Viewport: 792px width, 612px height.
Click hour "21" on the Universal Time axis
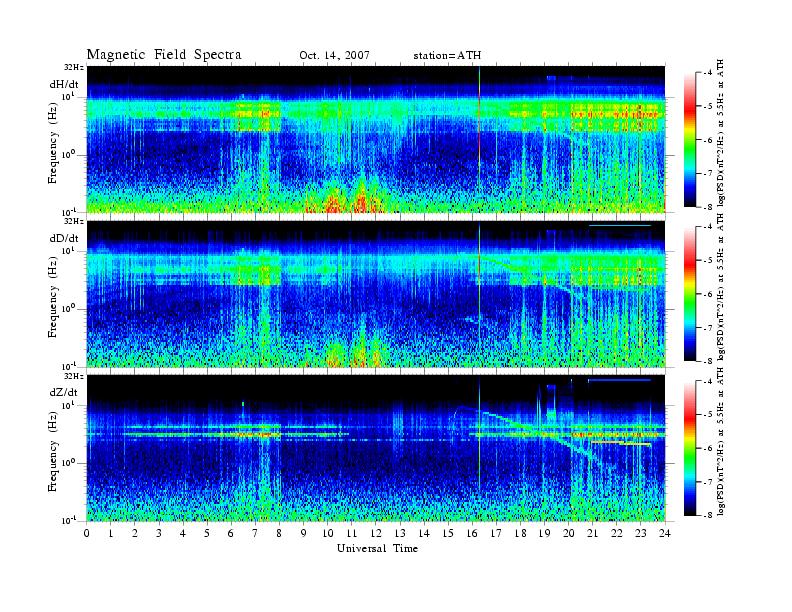593,533
